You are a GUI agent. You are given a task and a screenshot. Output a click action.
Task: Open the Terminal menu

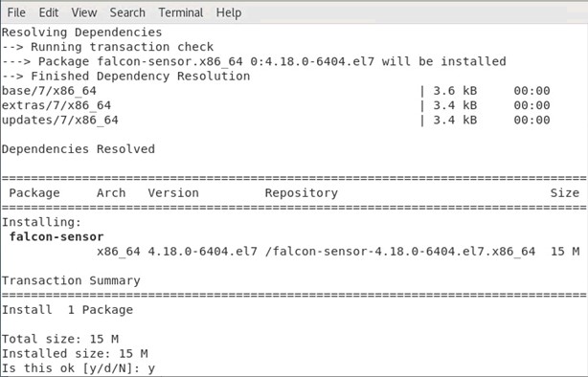point(181,12)
